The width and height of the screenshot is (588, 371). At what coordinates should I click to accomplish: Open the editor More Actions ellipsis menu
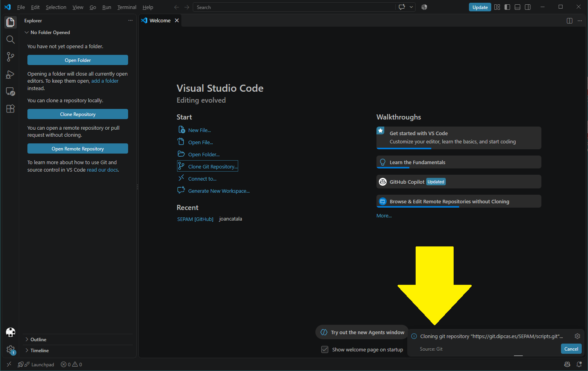[x=580, y=21]
